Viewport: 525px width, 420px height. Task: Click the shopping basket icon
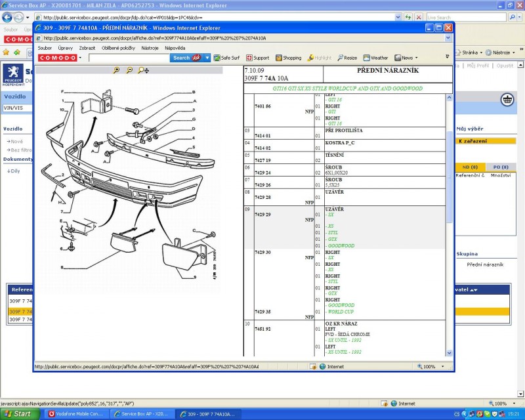[x=507, y=99]
